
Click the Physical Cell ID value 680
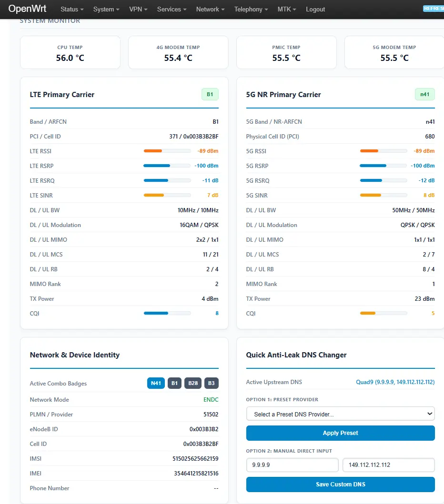tap(430, 136)
